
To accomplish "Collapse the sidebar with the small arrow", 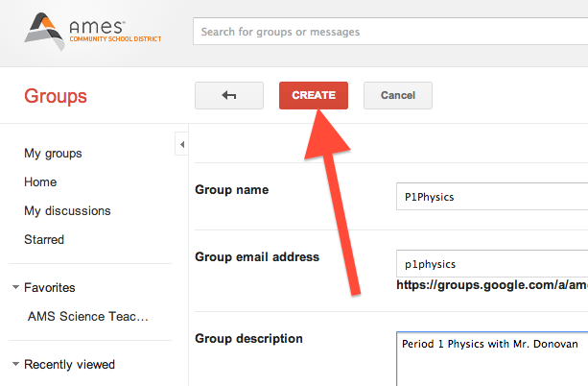I will click(181, 145).
